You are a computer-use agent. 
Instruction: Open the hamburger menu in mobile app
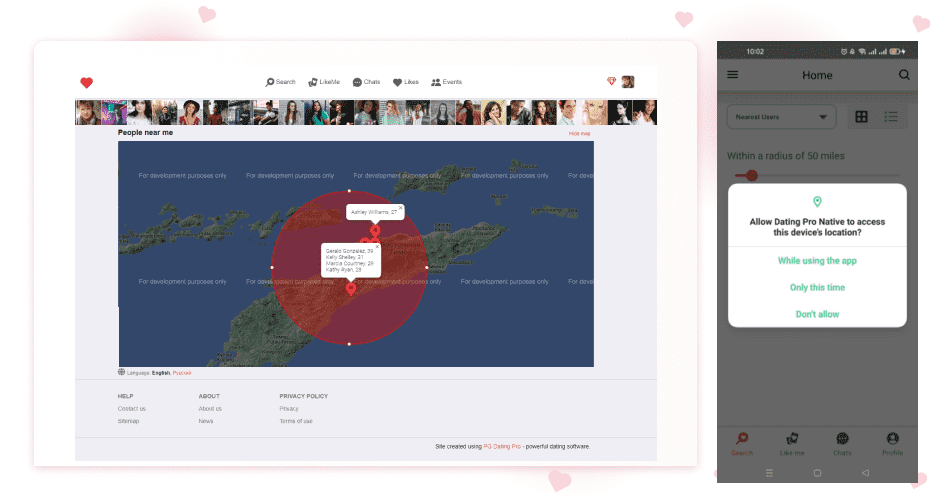point(733,75)
